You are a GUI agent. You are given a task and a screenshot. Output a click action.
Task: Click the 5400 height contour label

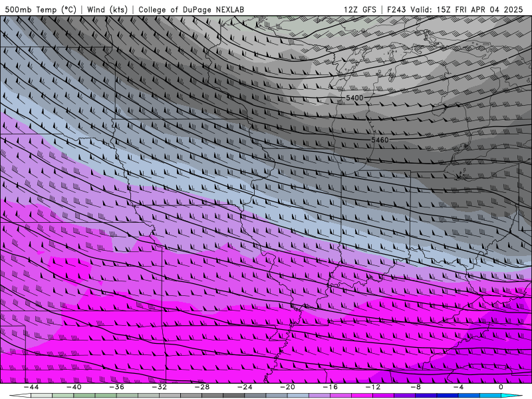point(354,98)
